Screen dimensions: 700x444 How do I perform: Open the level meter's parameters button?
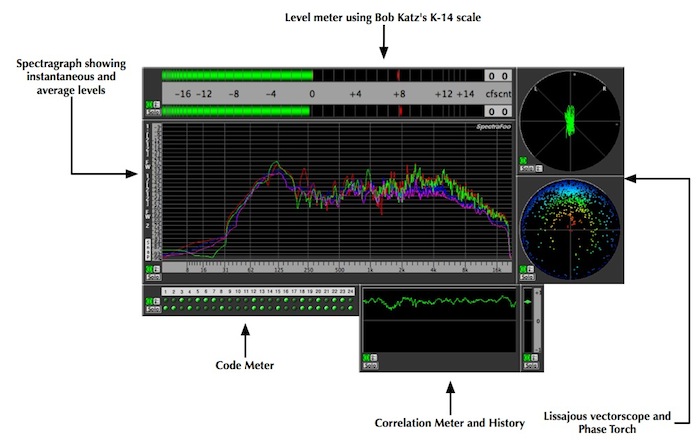(156, 104)
